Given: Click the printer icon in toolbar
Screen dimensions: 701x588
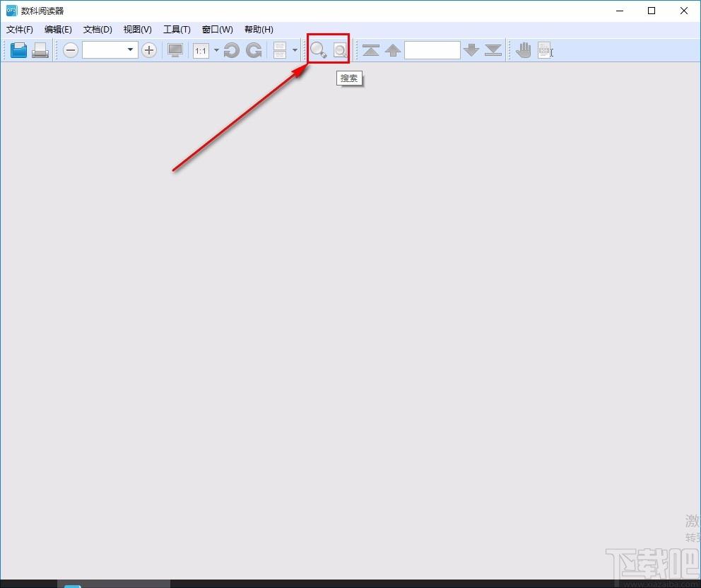Looking at the screenshot, I should click(x=40, y=49).
